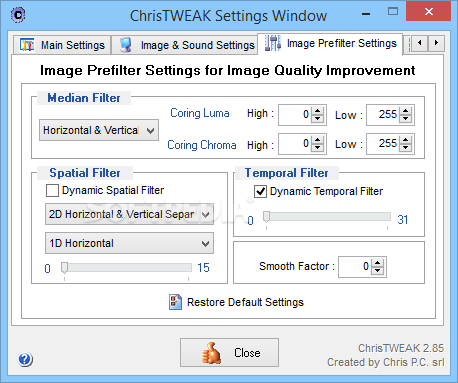The height and width of the screenshot is (383, 458).
Task: Click the 'Temporal Filter' group heading
Action: [287, 173]
